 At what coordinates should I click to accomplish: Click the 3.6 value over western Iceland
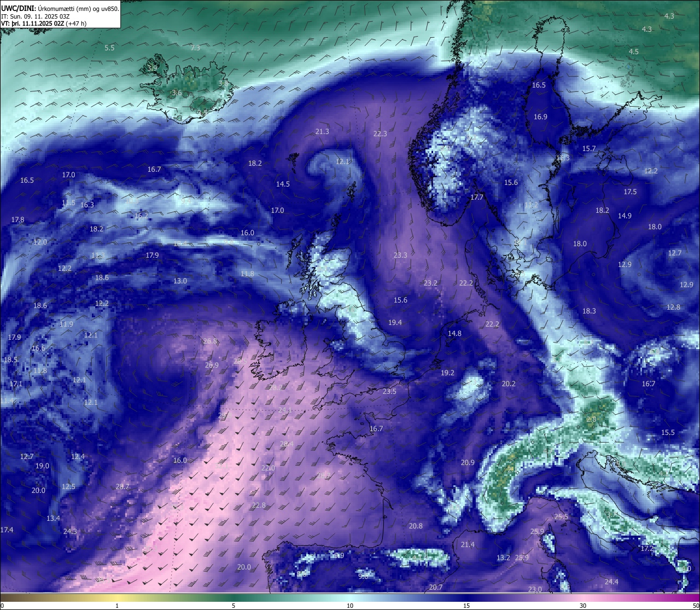point(176,93)
